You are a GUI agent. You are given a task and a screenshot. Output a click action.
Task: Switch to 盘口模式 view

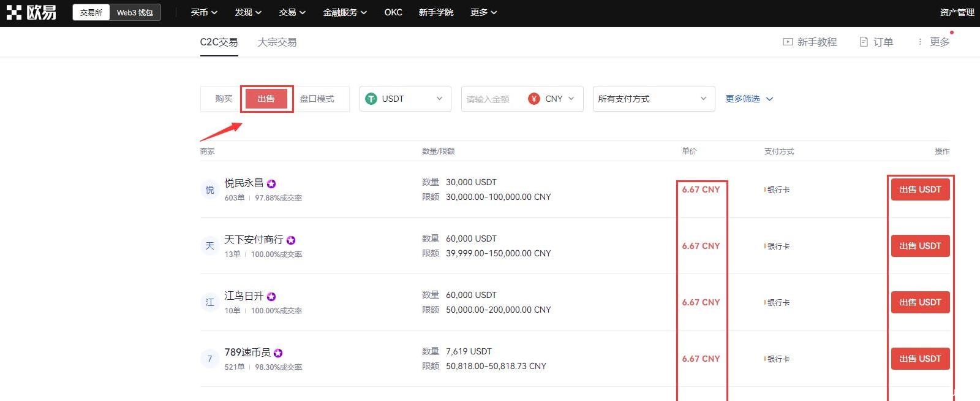(317, 99)
